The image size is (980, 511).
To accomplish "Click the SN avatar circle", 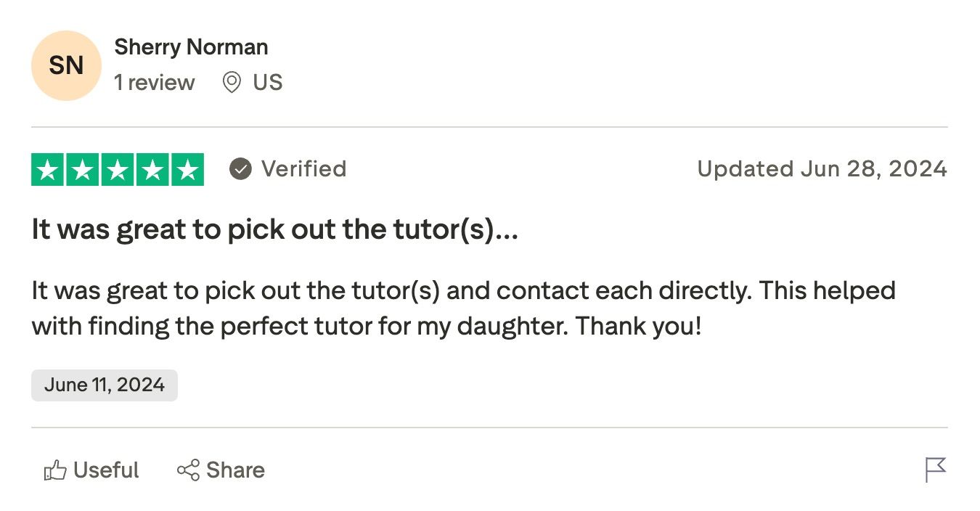I will pyautogui.click(x=66, y=65).
